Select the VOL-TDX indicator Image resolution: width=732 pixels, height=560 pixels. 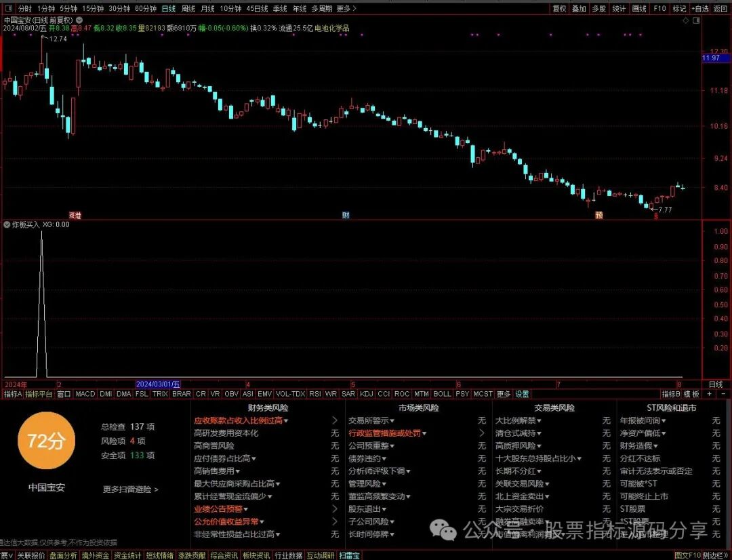(x=291, y=394)
